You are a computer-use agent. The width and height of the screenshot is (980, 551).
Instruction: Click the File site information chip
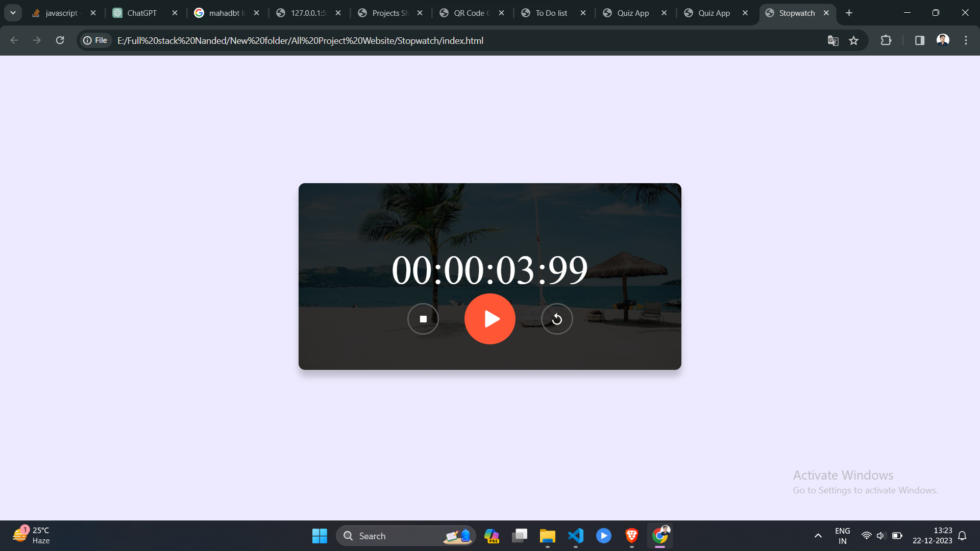pos(95,40)
